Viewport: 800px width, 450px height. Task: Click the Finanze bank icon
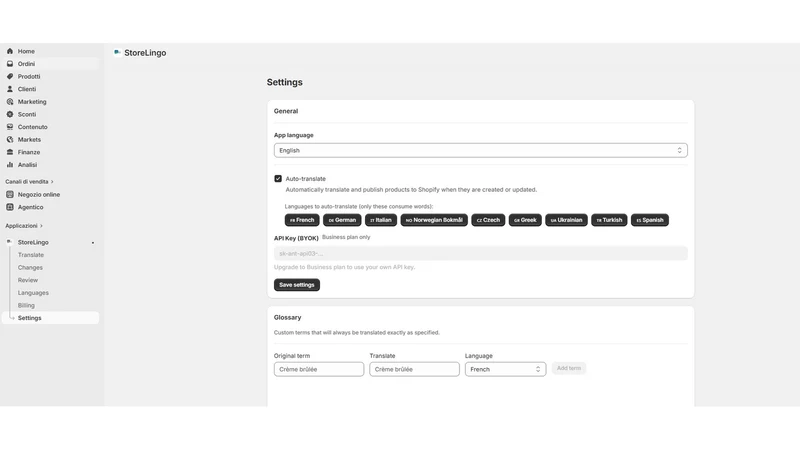(x=10, y=152)
